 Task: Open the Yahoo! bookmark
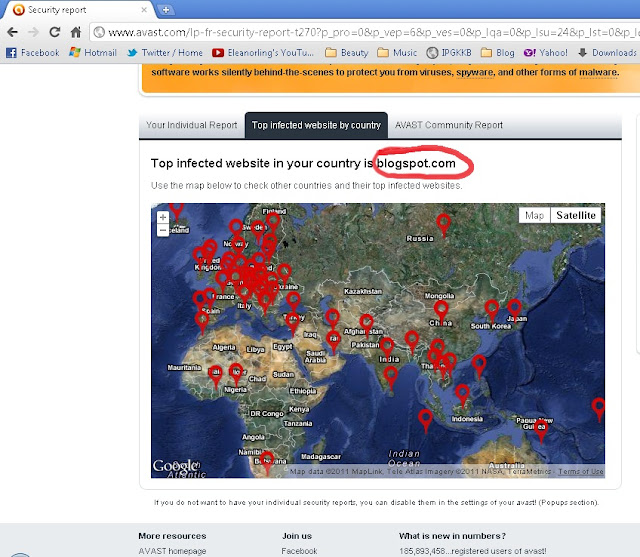click(x=546, y=53)
